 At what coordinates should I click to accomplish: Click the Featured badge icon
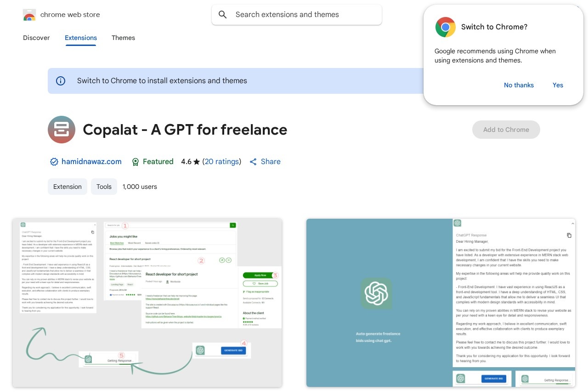[136, 162]
